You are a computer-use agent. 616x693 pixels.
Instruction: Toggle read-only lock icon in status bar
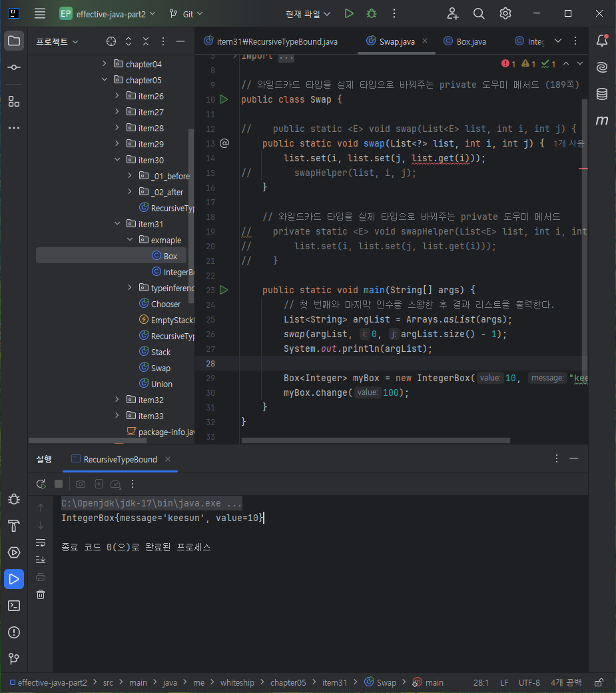pos(599,683)
